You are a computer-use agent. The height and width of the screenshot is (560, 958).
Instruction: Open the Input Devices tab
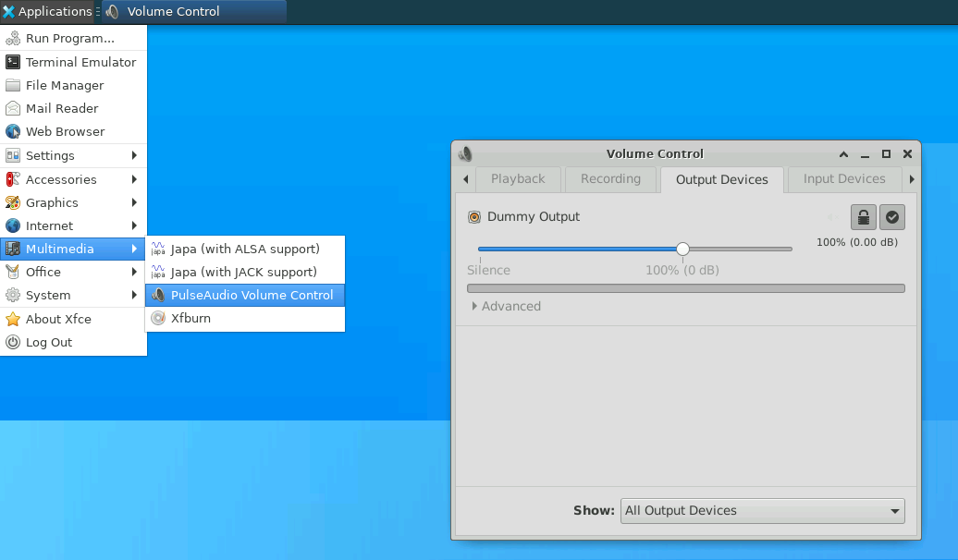coord(843,179)
